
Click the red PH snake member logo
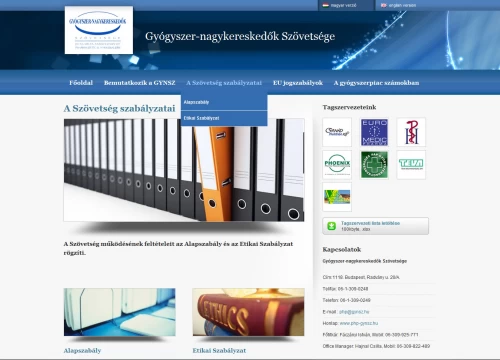pyautogui.click(x=411, y=132)
